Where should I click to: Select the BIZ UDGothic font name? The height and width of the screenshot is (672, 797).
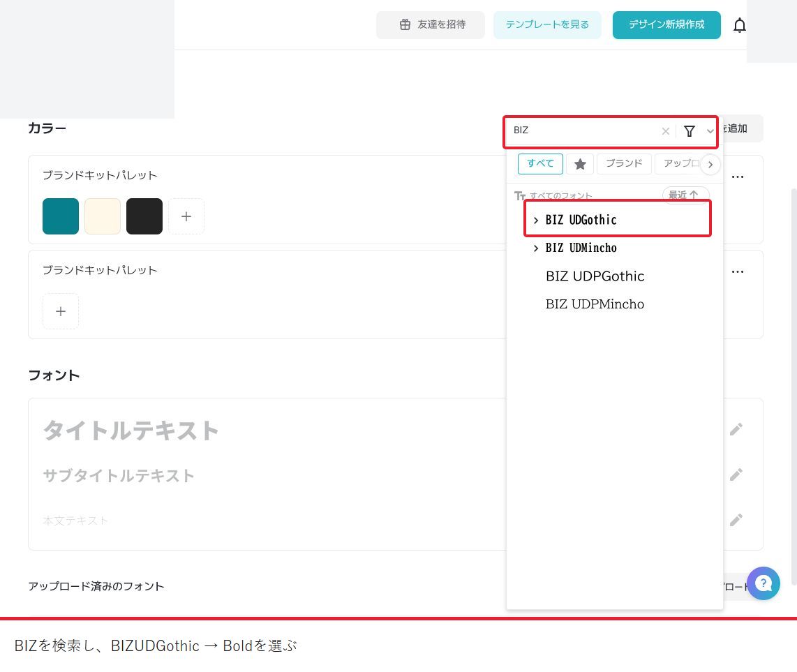point(581,220)
